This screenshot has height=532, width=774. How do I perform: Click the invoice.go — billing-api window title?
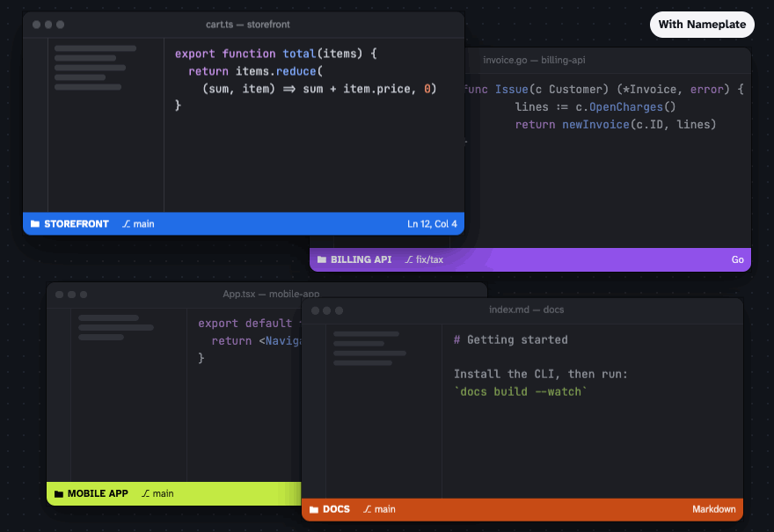tap(534, 60)
